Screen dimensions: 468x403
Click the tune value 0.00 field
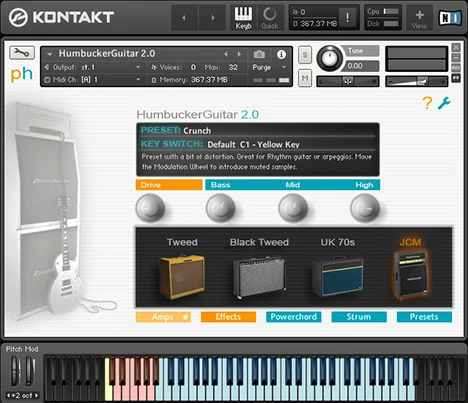pos(361,66)
